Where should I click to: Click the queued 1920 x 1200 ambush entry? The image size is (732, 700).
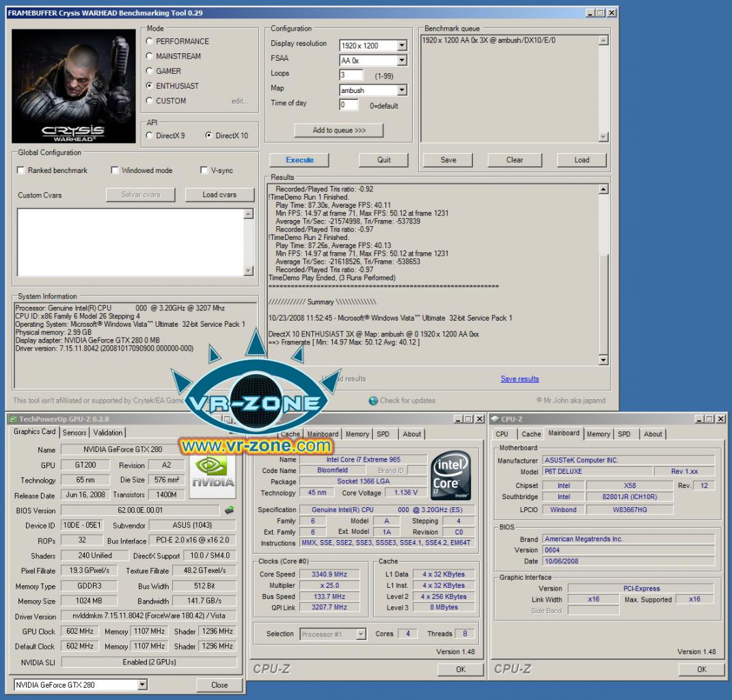click(489, 40)
